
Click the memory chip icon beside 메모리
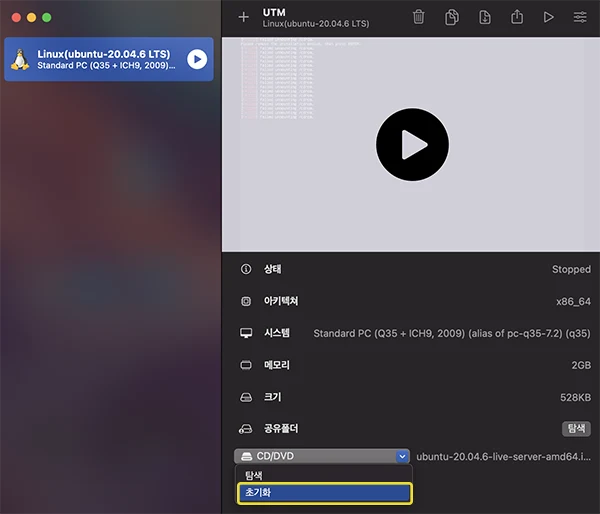(246, 365)
